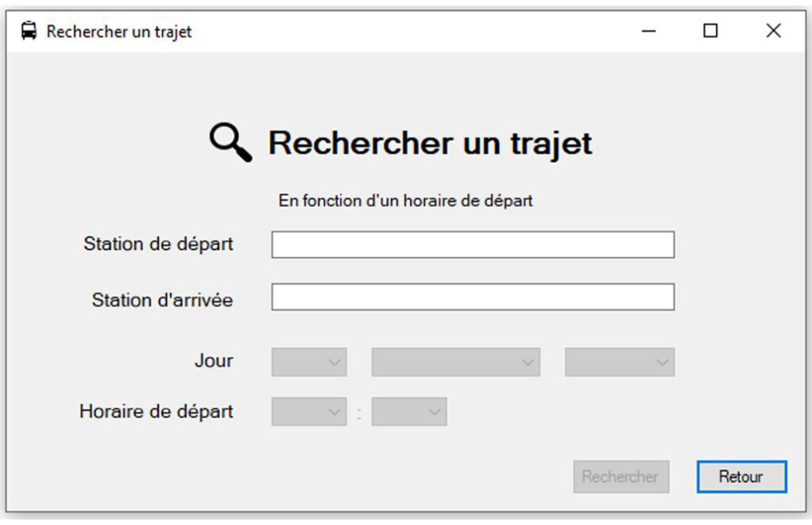Click the 'Jour' label
Viewport: 812px width, 525px height.
pos(214,360)
